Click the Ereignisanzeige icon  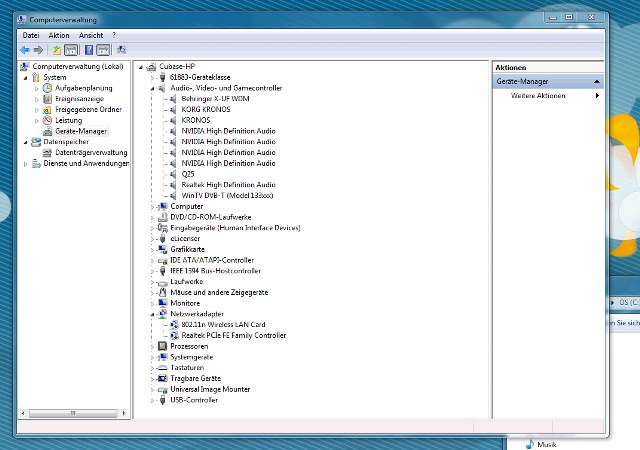point(47,99)
